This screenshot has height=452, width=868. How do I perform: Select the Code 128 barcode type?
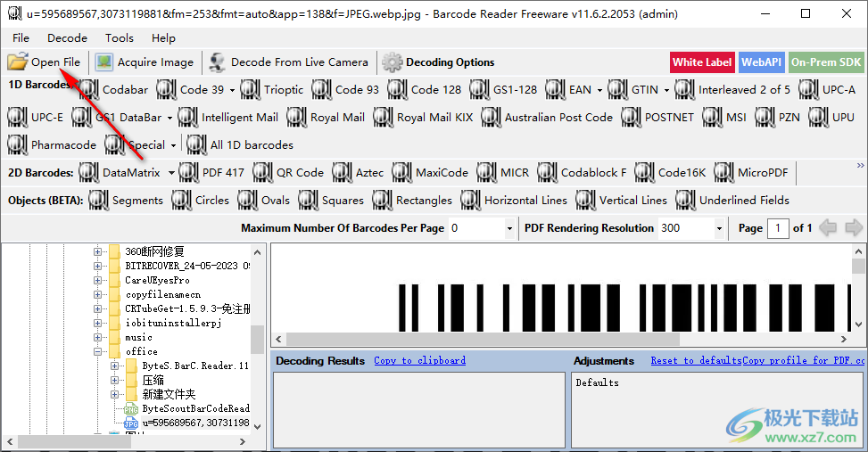pyautogui.click(x=425, y=90)
